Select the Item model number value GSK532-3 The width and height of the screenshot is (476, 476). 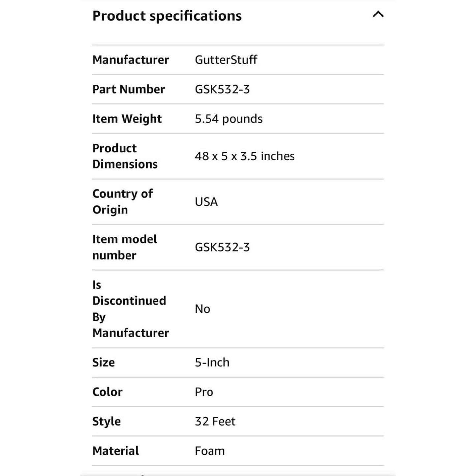[222, 247]
